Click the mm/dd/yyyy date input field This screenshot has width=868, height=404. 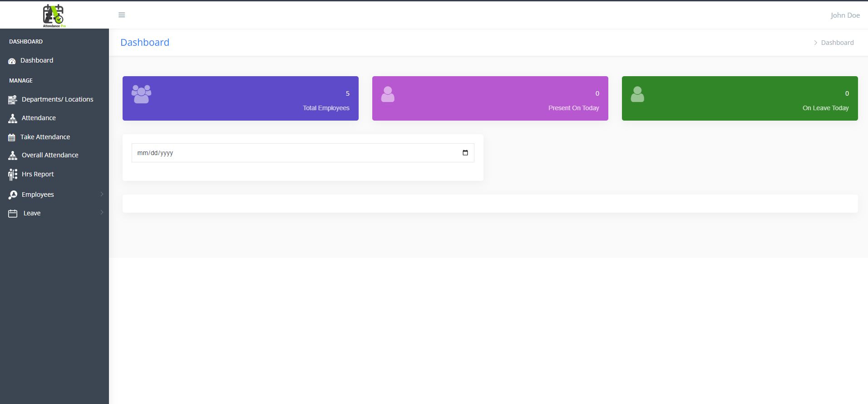coord(303,153)
